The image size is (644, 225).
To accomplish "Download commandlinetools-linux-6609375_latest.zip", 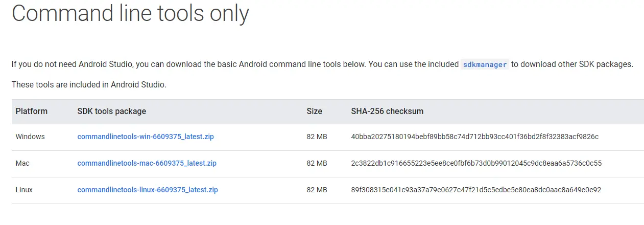I will 148,190.
